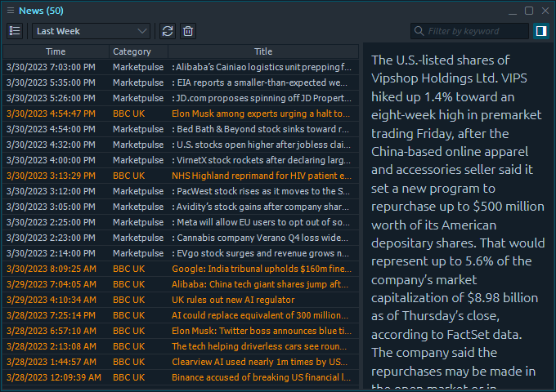556x392 pixels.
Task: Select the NHS Highland reprimand news row
Action: coord(264,176)
